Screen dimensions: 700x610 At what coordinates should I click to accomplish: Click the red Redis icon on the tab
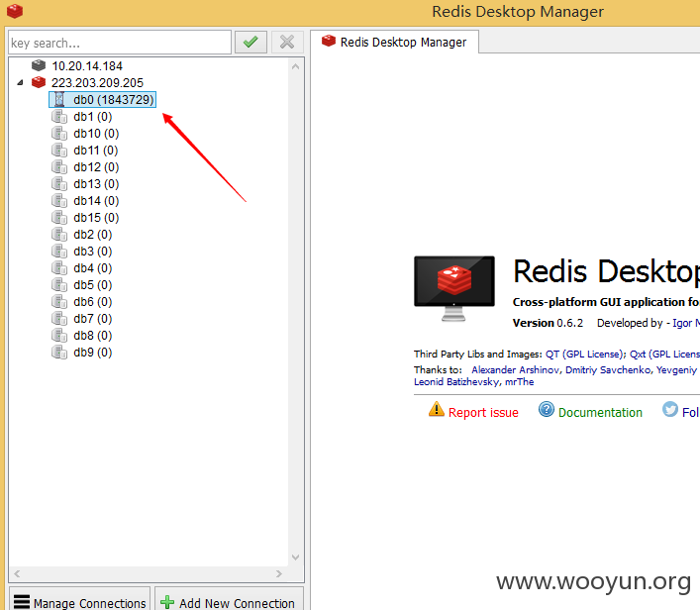click(x=329, y=41)
